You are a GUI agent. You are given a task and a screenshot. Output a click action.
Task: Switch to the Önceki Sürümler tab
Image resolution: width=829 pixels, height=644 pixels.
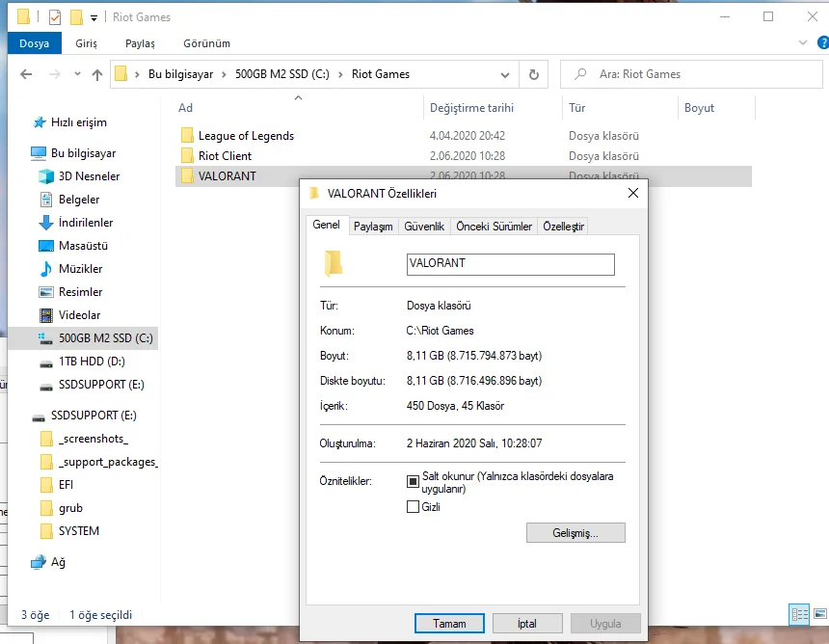point(494,227)
